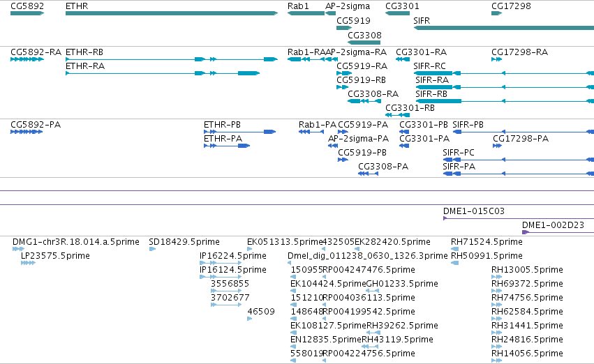Image resolution: width=594 pixels, height=364 pixels.
Task: Select the LP23575.5prime EST label
Action: pos(55,256)
